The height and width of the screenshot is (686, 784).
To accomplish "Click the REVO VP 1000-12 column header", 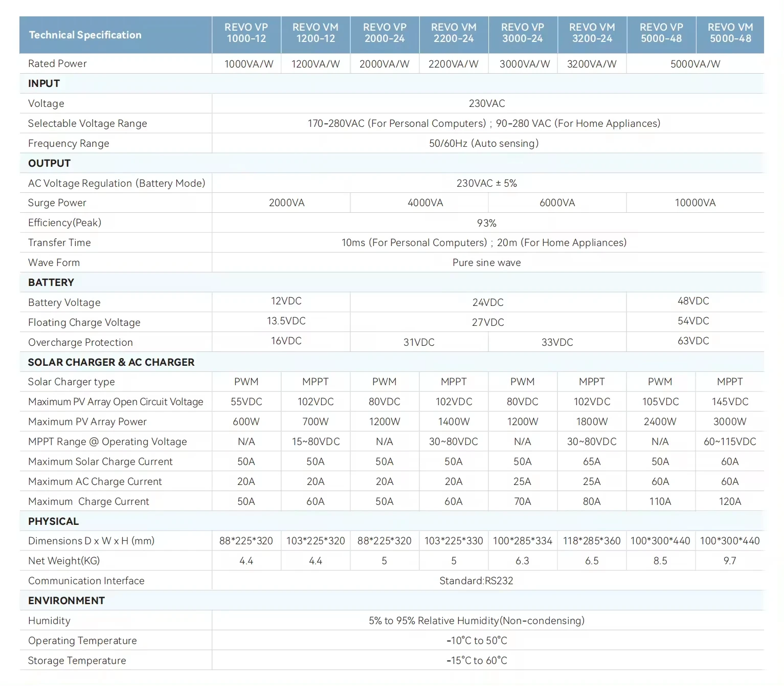I will click(x=247, y=33).
